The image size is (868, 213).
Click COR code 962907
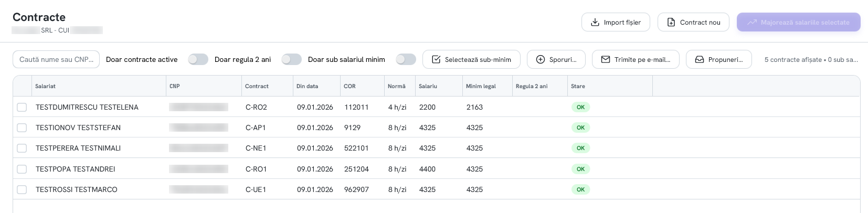pyautogui.click(x=357, y=189)
